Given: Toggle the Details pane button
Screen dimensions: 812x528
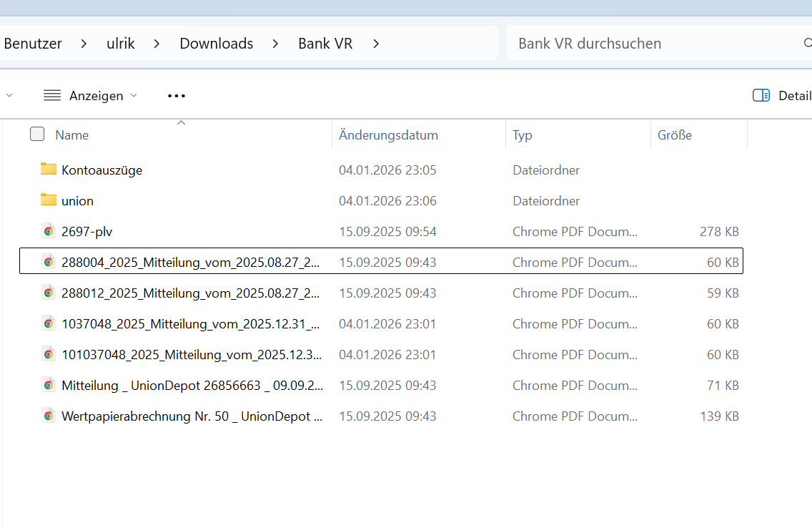Looking at the screenshot, I should coord(782,95).
